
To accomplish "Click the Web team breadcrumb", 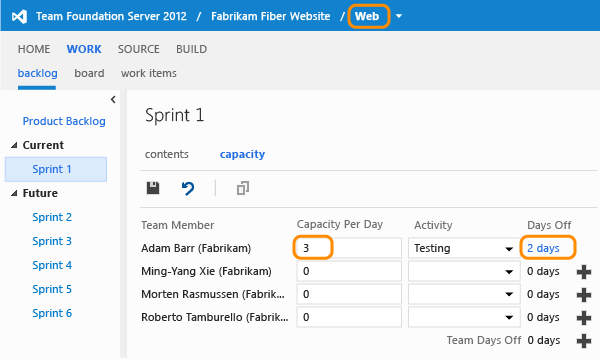I will click(x=367, y=16).
